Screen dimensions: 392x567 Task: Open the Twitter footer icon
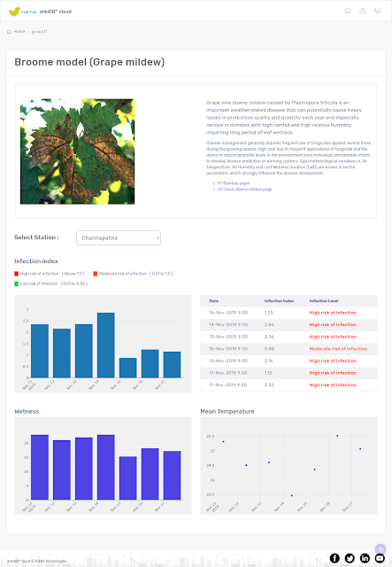(350, 558)
